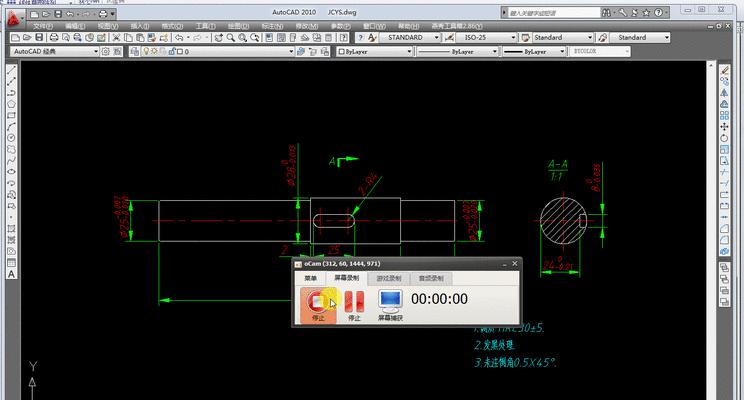
Task: Close the oCam recorder window
Action: point(515,264)
